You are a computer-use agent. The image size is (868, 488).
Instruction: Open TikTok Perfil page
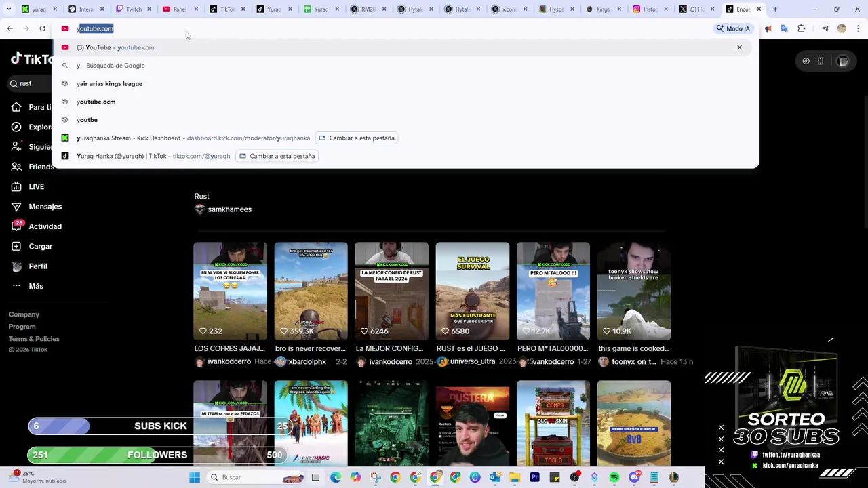coord(29,266)
